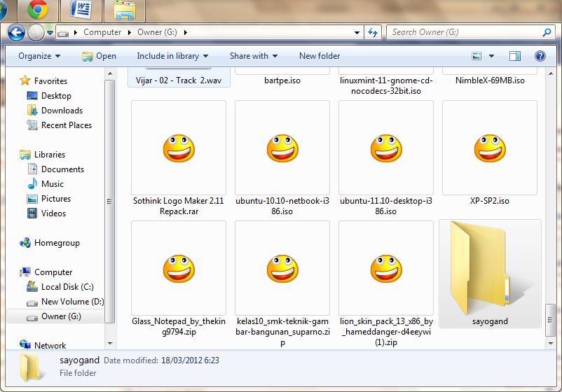Select ubuntu-10.10-netbook-i386.iso file icon
Image resolution: width=562 pixels, height=392 pixels.
[282, 148]
